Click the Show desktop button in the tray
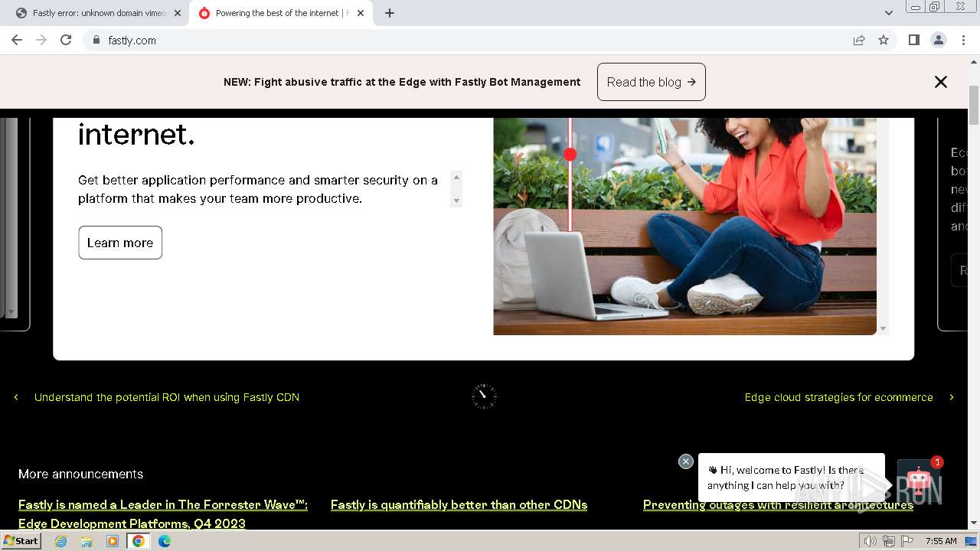 pos(972,541)
